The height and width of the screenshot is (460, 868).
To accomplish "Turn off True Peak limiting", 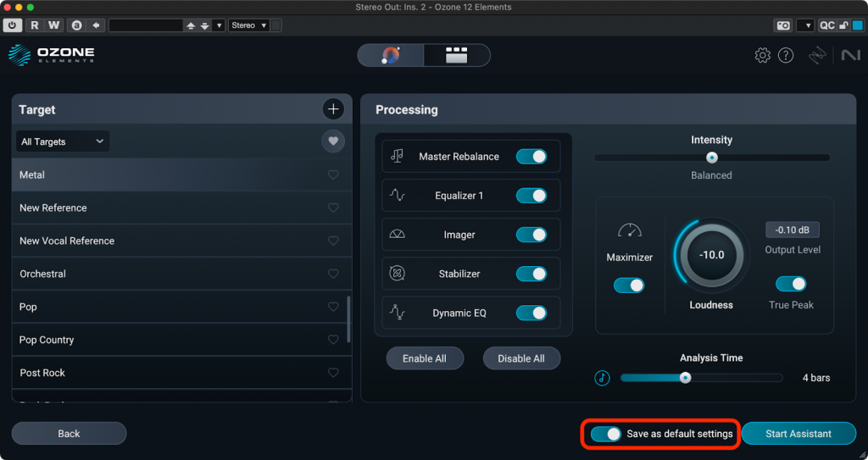I will (x=791, y=284).
